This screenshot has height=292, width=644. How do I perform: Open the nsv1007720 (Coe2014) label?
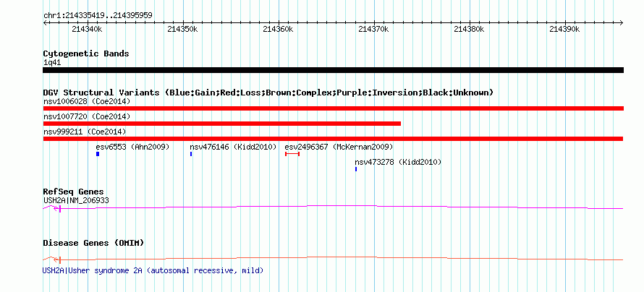coord(87,116)
